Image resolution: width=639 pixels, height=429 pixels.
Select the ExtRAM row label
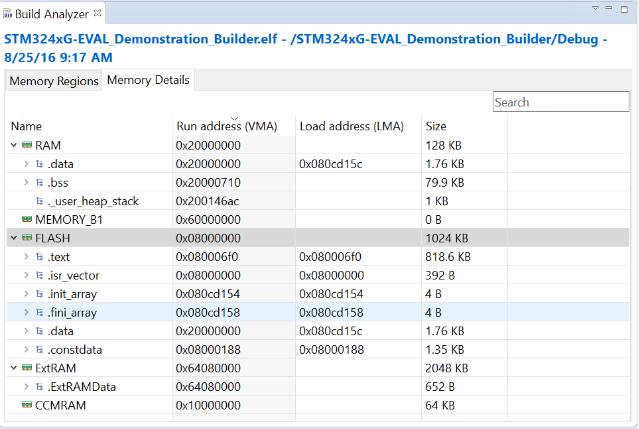[x=55, y=368]
